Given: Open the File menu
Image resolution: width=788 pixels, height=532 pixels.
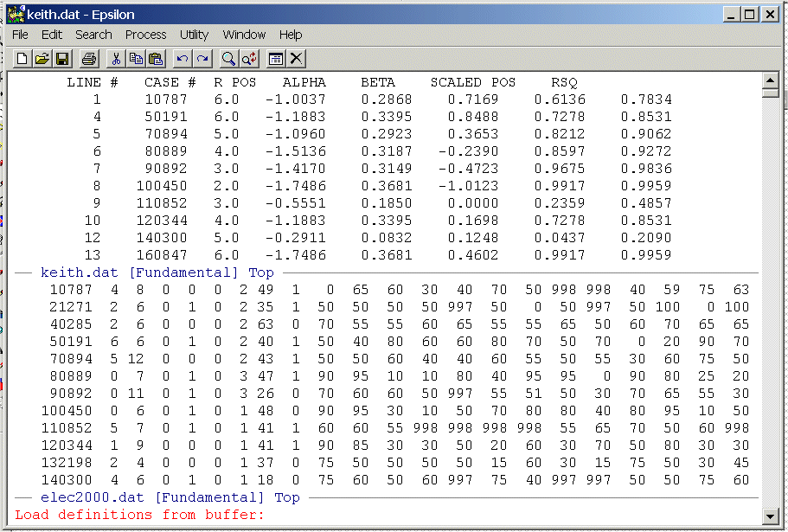Looking at the screenshot, I should point(20,35).
